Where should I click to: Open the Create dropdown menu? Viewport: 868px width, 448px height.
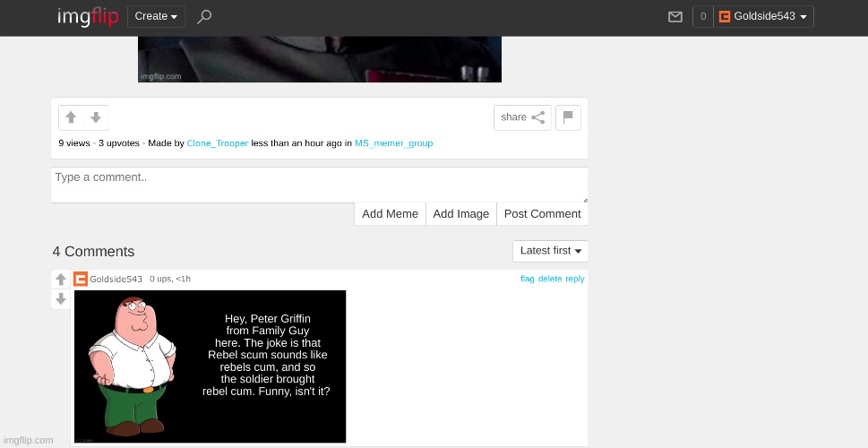156,17
